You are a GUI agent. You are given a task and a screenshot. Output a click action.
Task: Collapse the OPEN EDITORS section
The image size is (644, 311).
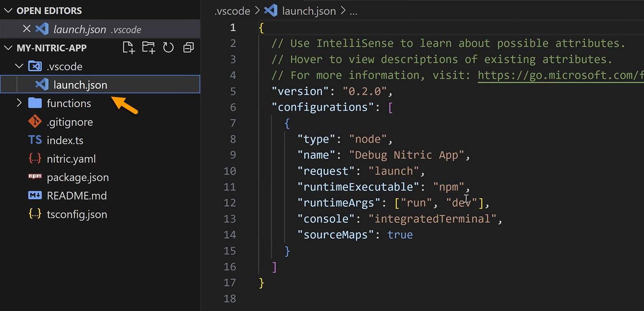tap(8, 10)
